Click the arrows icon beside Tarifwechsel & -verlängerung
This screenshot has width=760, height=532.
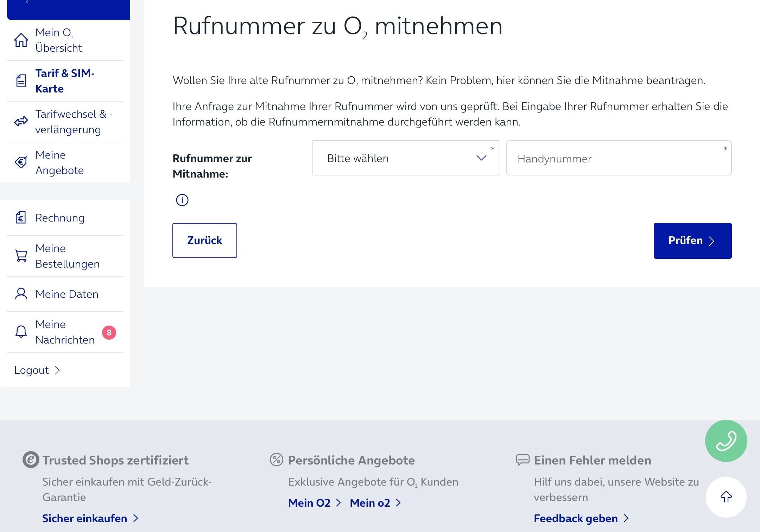pos(21,122)
